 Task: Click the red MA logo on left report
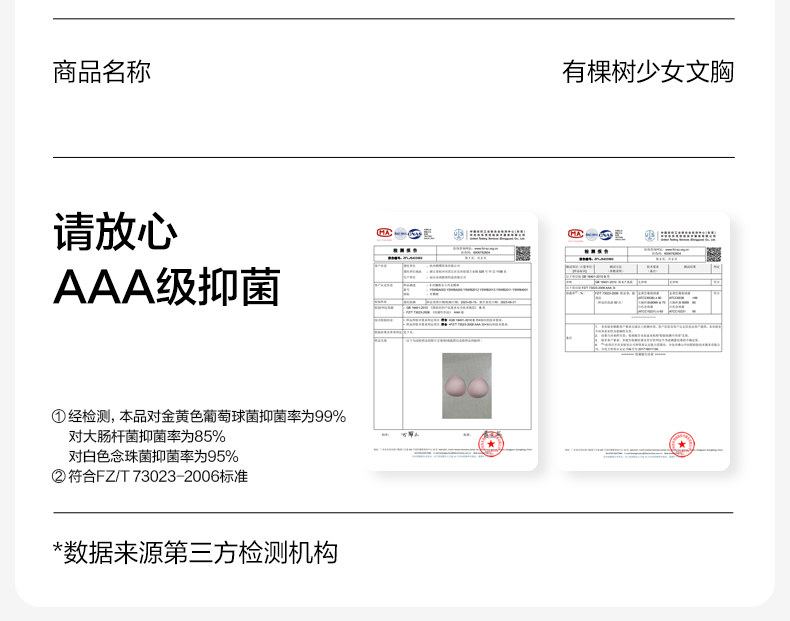point(383,233)
